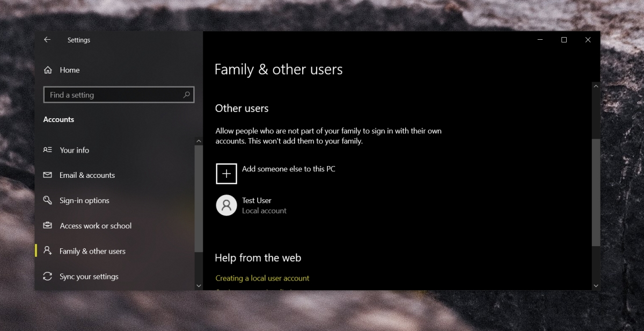Open Email & accounts settings
The width and height of the screenshot is (644, 331).
[x=87, y=175]
